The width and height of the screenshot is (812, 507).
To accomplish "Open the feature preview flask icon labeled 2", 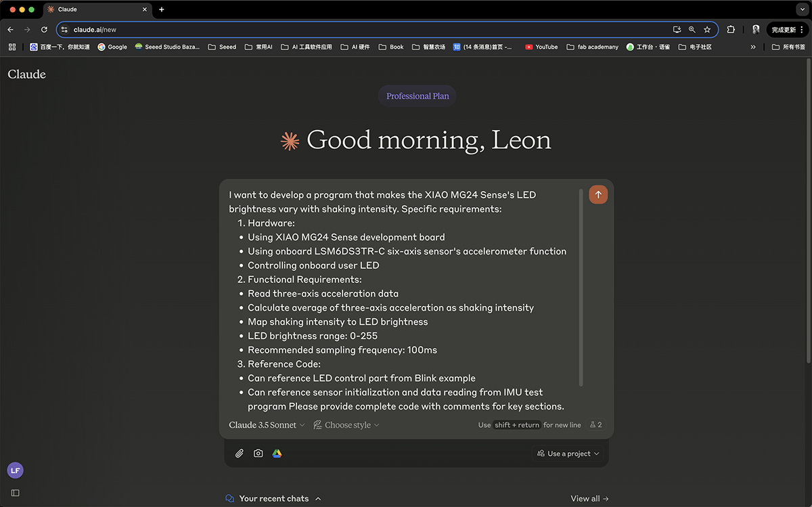I will tap(596, 425).
